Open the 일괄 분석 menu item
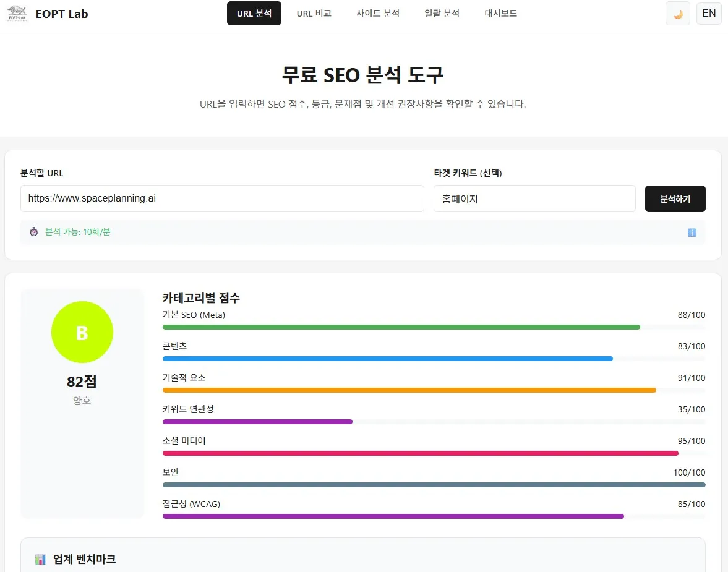728x572 pixels. pyautogui.click(x=442, y=13)
